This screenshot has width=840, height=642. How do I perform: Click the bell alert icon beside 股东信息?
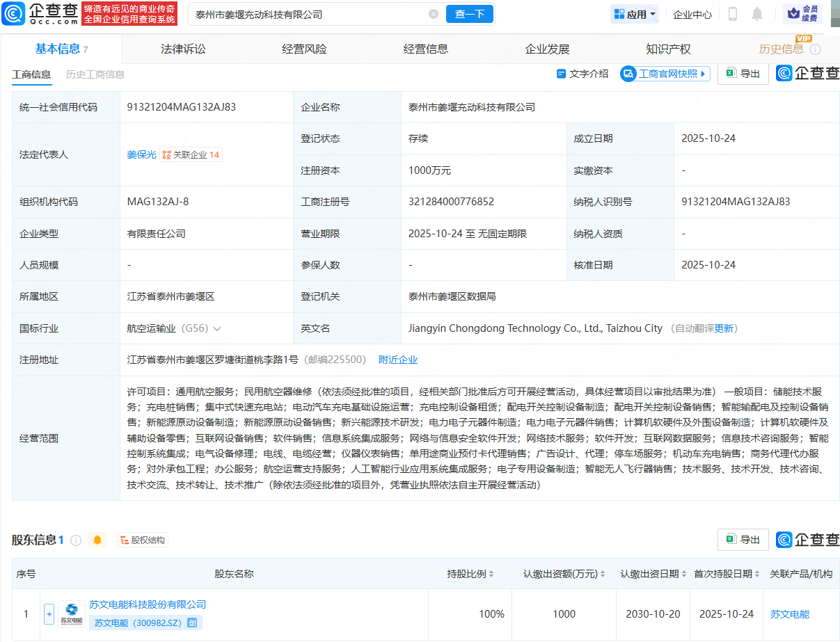coord(97,540)
